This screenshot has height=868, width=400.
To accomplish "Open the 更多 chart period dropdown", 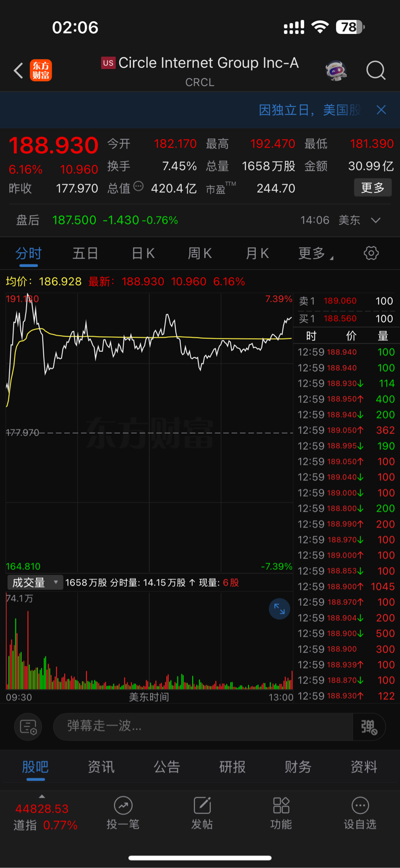I will coord(316,253).
